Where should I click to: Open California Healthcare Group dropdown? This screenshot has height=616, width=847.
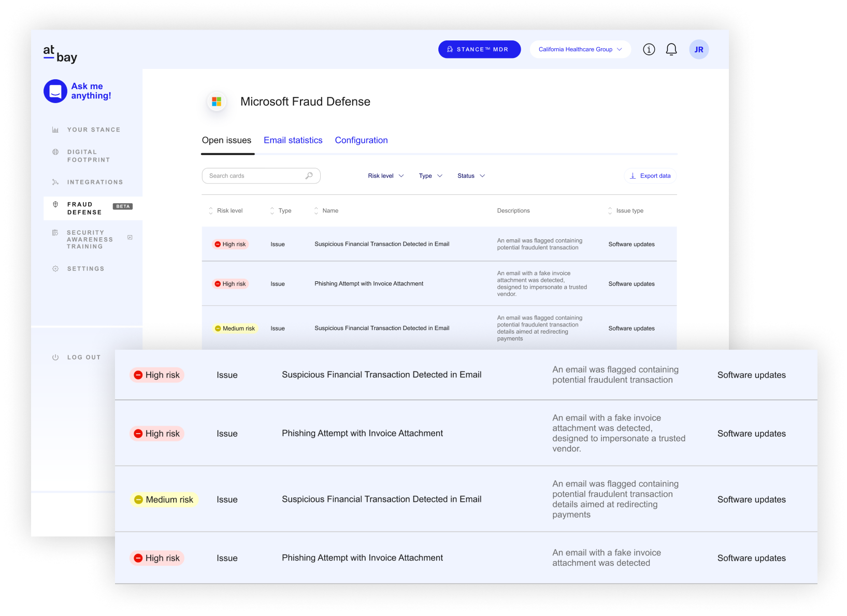(580, 50)
